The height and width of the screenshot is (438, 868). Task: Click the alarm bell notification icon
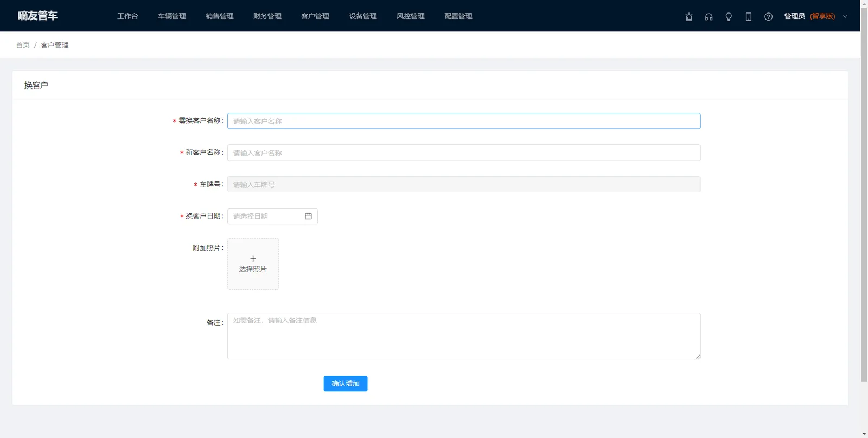[x=689, y=16]
